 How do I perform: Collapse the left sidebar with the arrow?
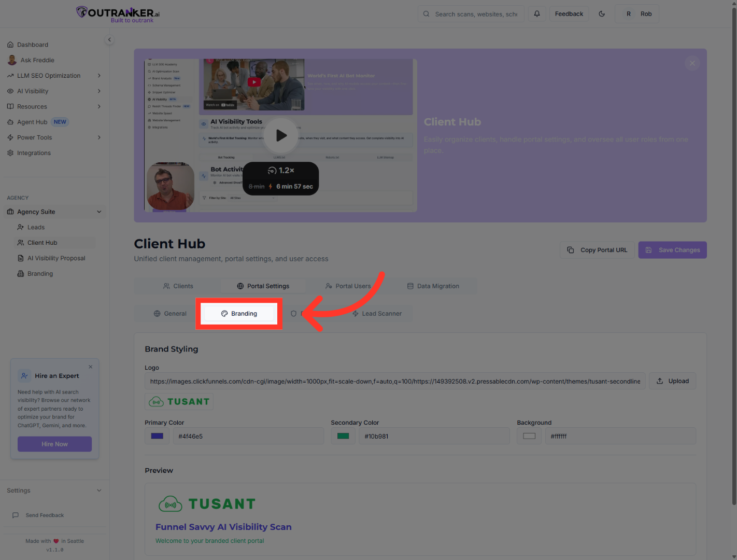[109, 40]
